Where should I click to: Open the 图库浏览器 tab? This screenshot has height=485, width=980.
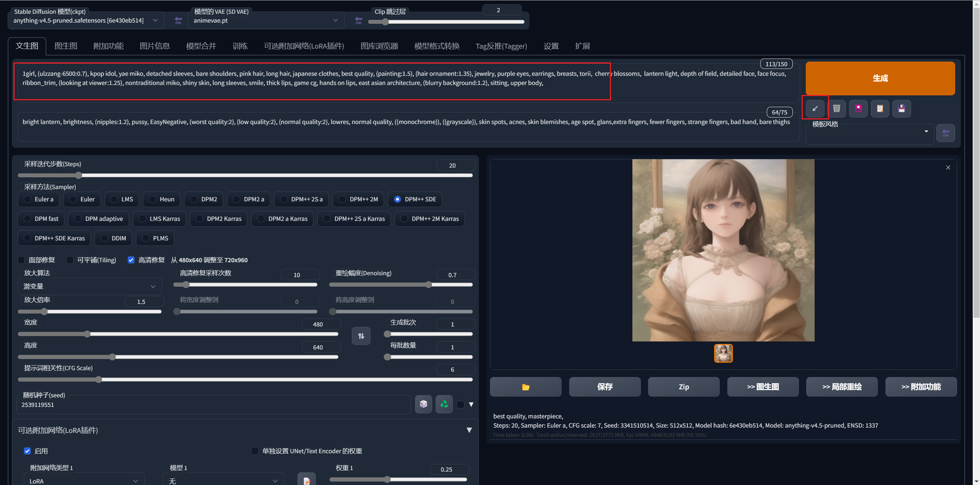coord(379,46)
